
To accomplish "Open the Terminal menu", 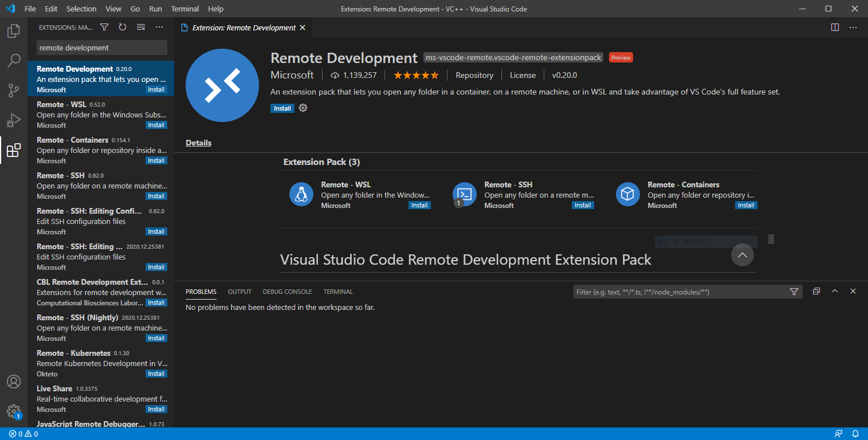I will point(185,9).
